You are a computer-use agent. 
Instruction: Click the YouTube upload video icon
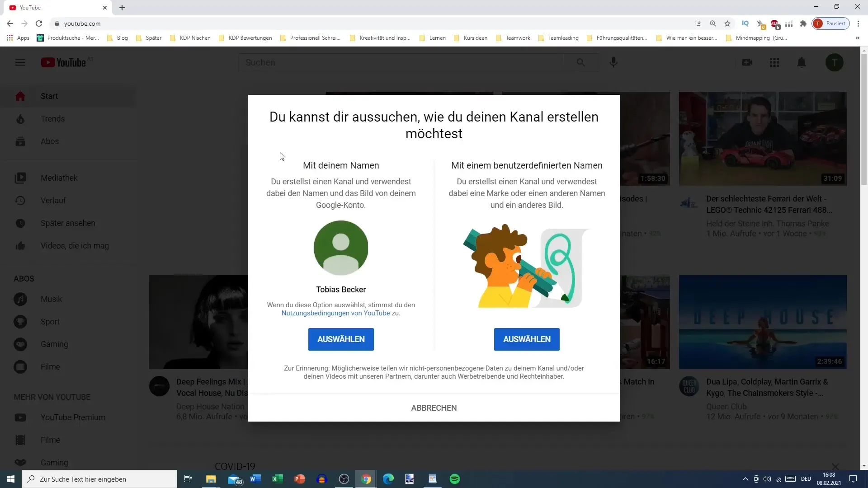(747, 62)
